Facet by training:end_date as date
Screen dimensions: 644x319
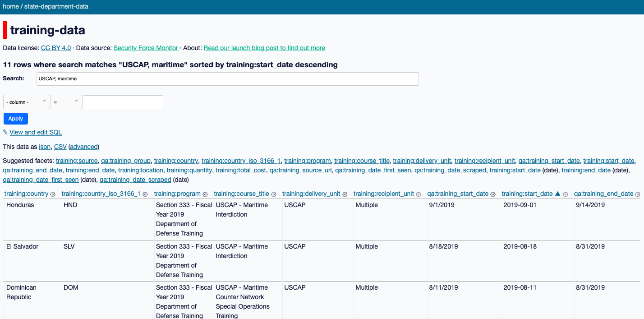pos(586,170)
